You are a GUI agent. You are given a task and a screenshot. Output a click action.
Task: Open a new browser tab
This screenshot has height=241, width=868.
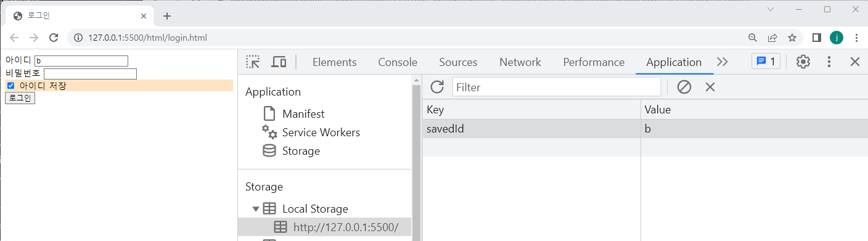[167, 16]
